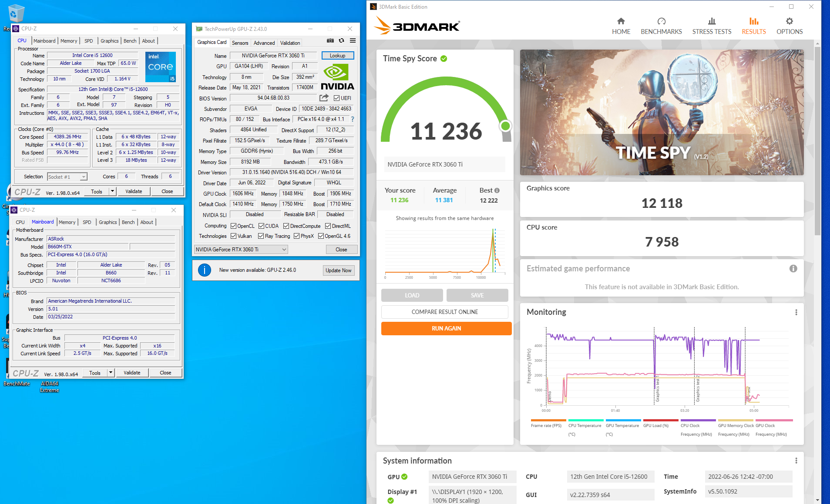
Task: Open 3DMark OPTIONS gear
Action: pos(789,26)
